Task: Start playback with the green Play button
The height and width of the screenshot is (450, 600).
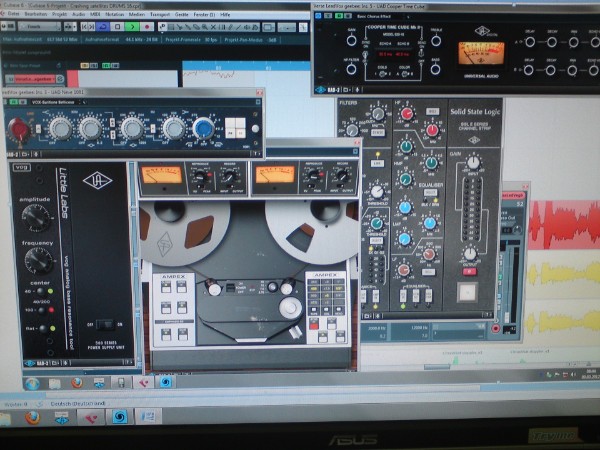Action: point(132,26)
